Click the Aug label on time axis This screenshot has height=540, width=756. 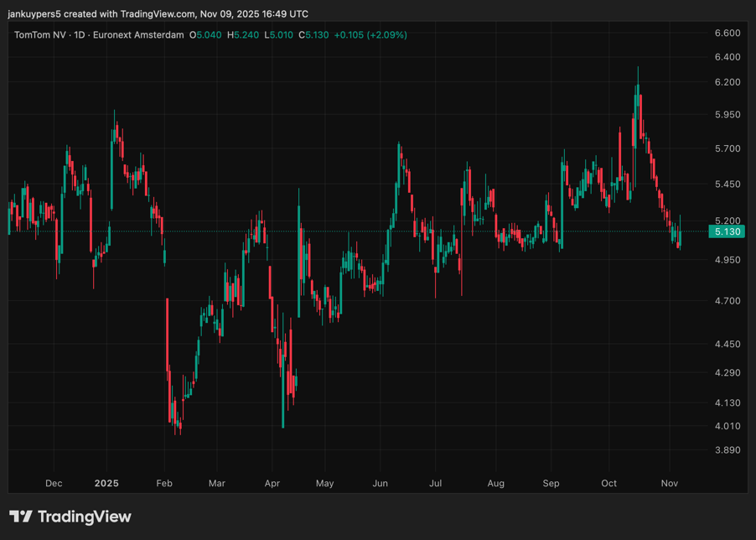pyautogui.click(x=495, y=483)
